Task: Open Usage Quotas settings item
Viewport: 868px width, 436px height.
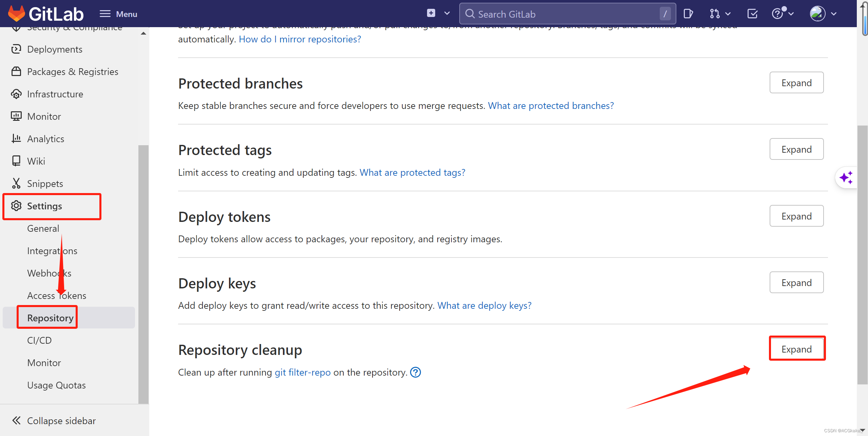Action: click(56, 385)
